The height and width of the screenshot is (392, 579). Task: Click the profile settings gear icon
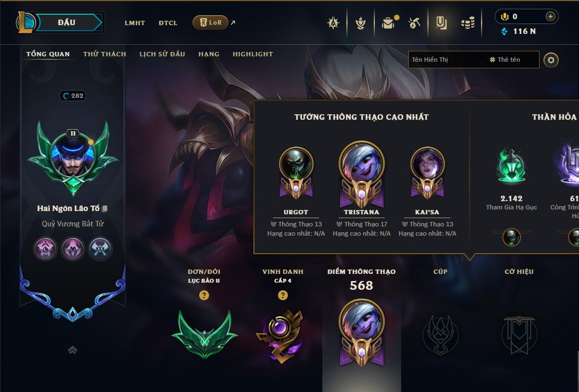click(551, 60)
